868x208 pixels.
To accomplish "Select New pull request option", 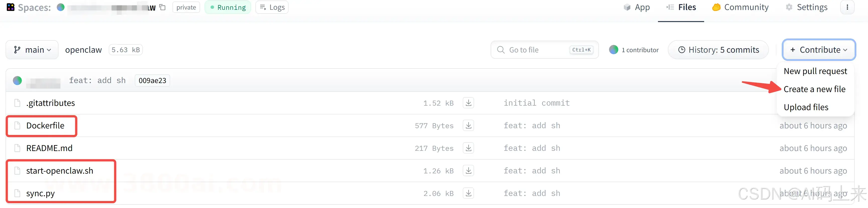I will [x=815, y=71].
